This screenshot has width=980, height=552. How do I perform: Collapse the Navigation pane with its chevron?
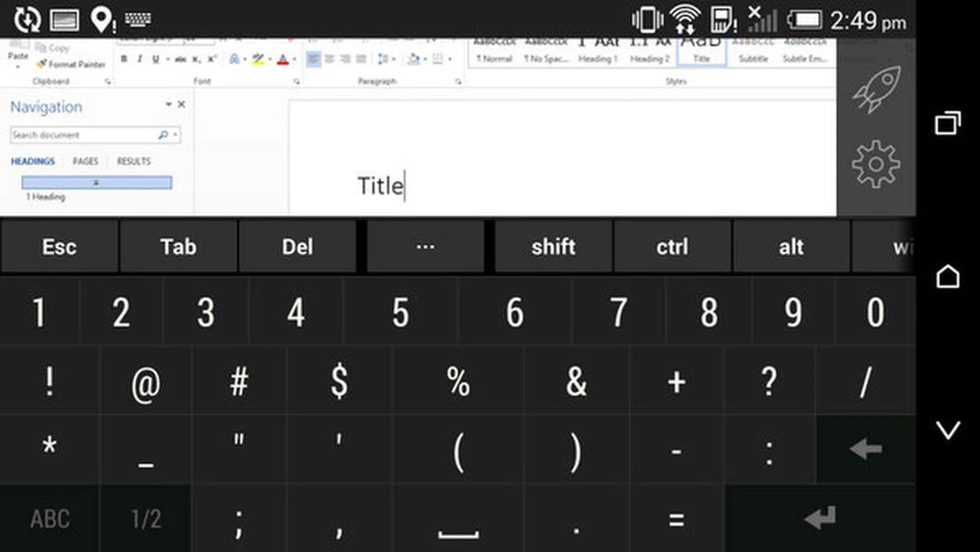click(169, 104)
